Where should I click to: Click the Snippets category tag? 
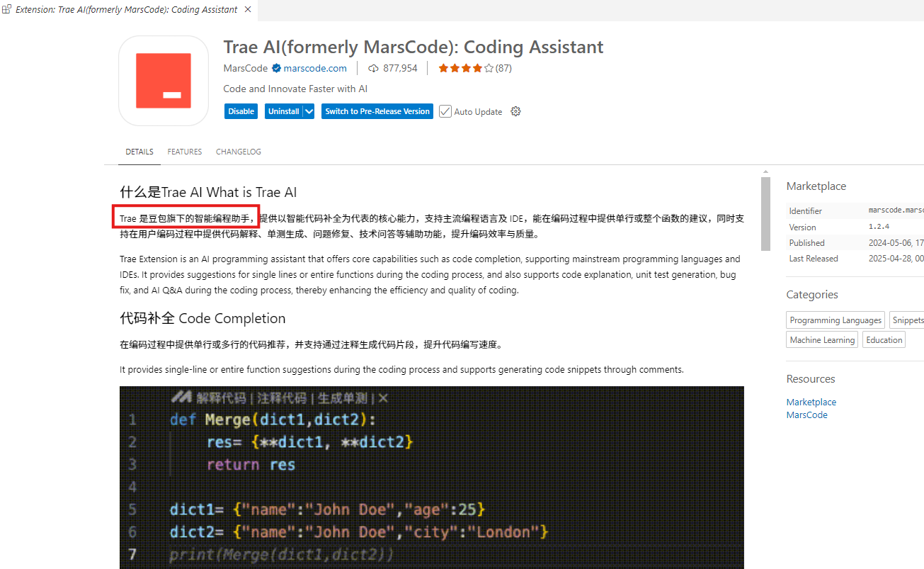coord(907,320)
